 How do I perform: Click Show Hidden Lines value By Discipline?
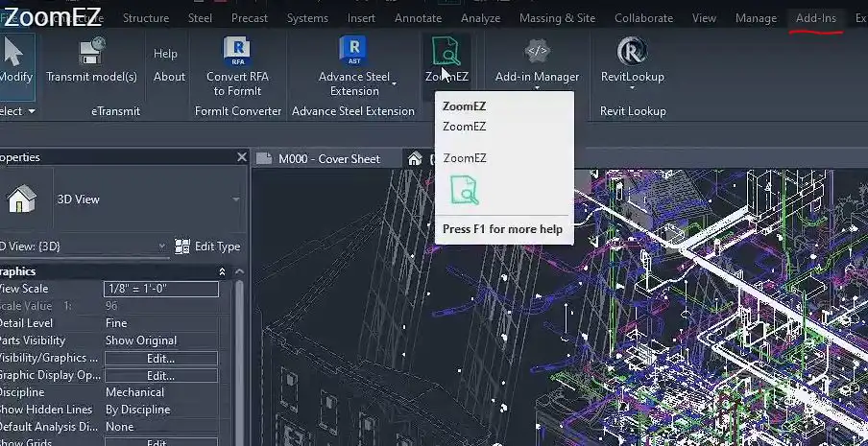coord(161,410)
